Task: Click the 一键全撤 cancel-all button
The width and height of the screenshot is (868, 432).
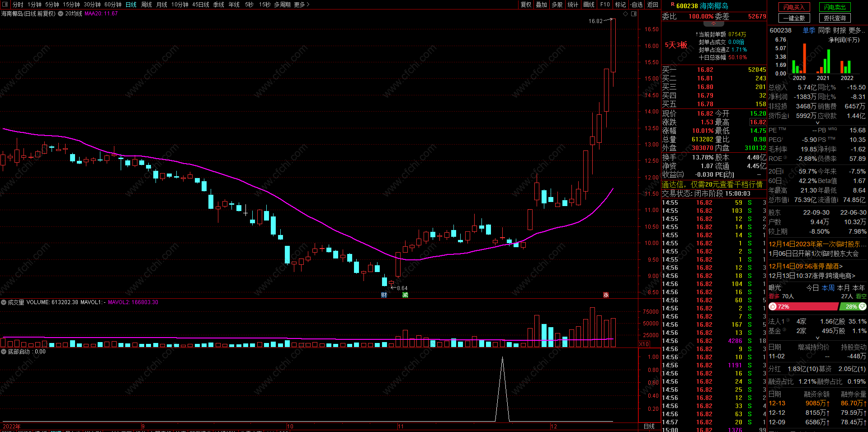Action: pos(794,18)
